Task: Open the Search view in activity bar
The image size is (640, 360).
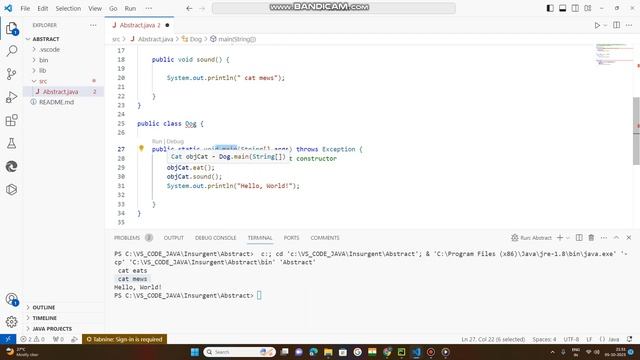Action: (11, 51)
